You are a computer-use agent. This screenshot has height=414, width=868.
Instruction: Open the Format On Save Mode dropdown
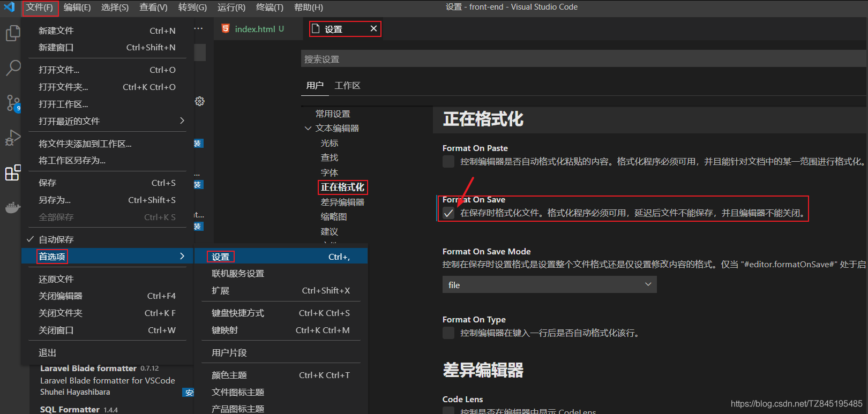(x=549, y=284)
